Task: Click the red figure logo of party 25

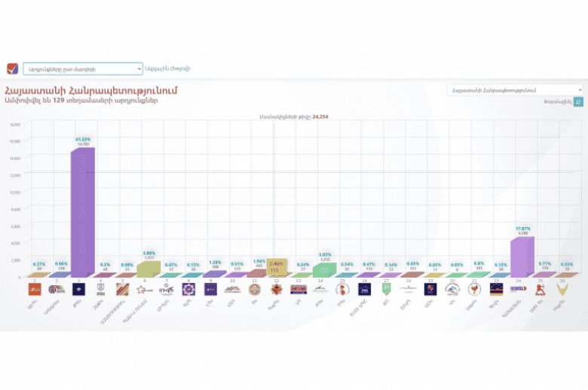Action: (540, 289)
